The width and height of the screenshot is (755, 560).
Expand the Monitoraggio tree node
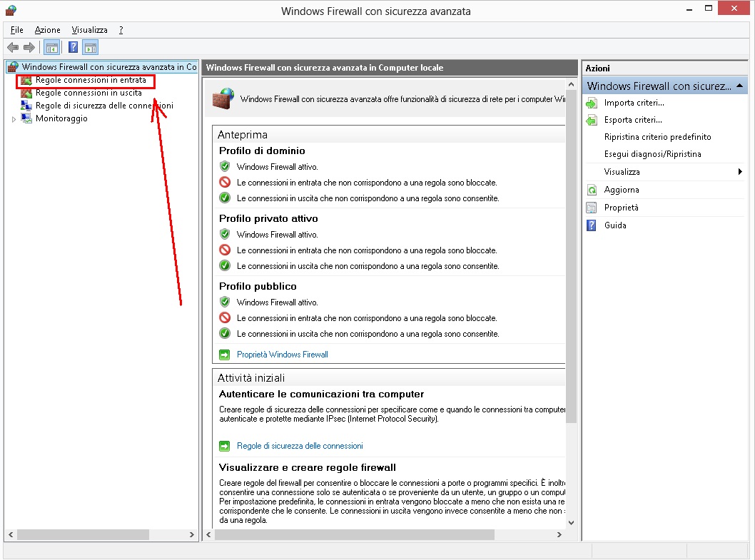14,119
